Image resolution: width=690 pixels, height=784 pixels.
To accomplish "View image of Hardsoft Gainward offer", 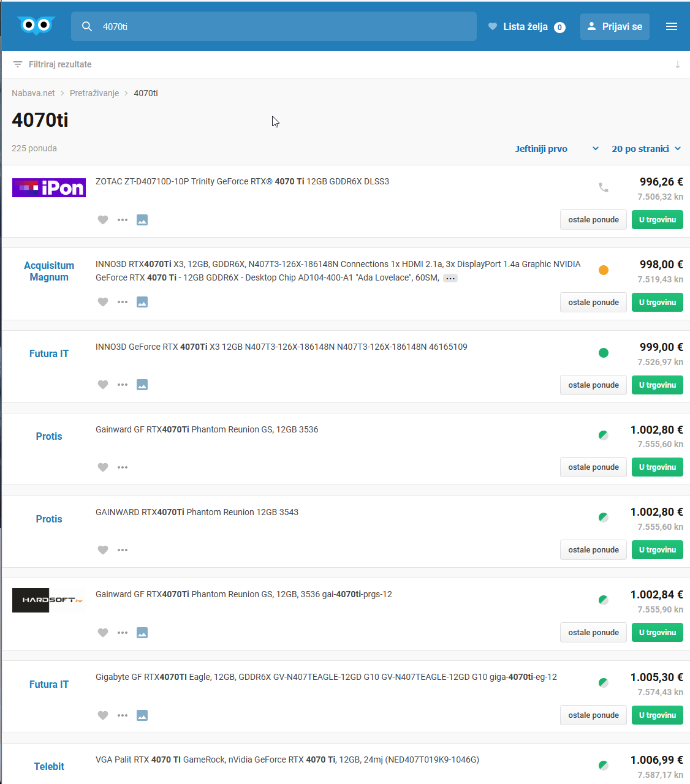I will 142,633.
